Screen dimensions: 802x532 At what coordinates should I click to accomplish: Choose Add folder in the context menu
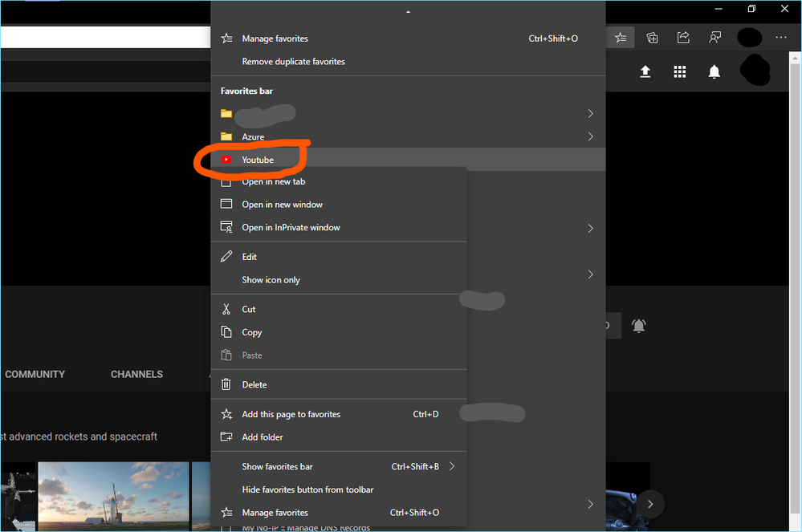(339, 437)
